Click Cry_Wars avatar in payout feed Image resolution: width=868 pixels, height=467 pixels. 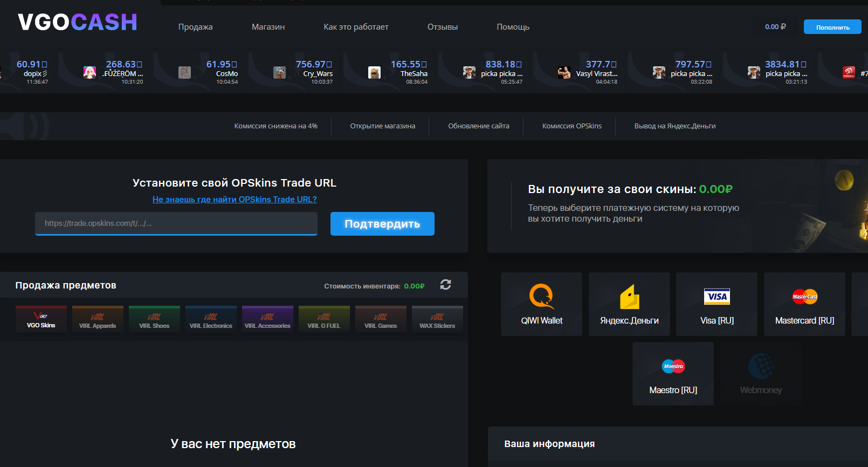(279, 72)
